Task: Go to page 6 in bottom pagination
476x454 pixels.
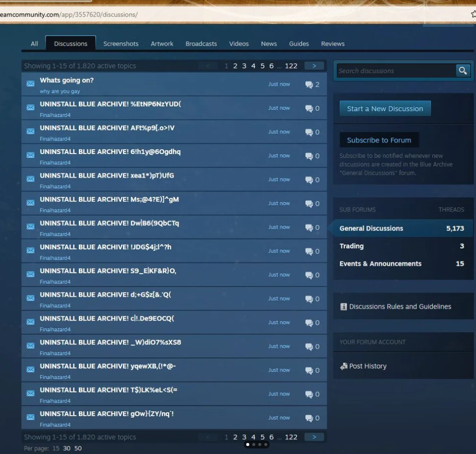Action: pos(271,437)
